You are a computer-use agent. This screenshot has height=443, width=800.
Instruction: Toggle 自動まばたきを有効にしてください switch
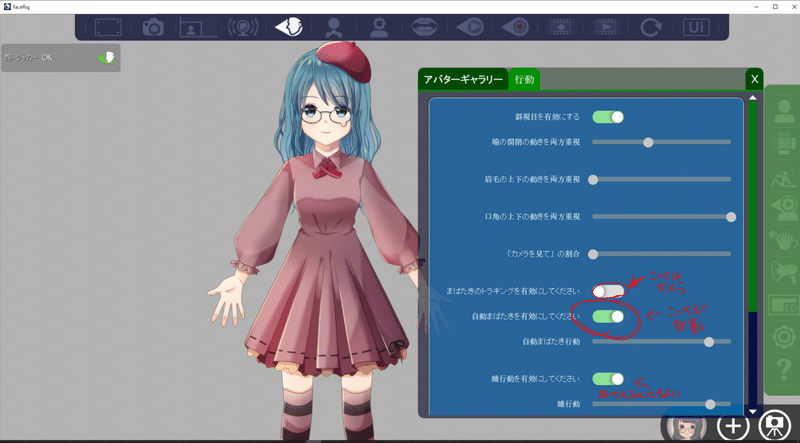[x=608, y=316]
